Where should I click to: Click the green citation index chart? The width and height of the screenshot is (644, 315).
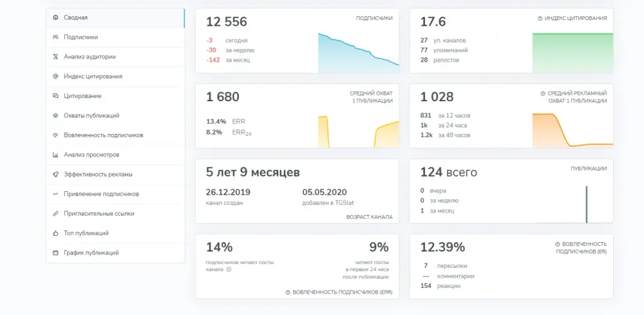point(572,53)
